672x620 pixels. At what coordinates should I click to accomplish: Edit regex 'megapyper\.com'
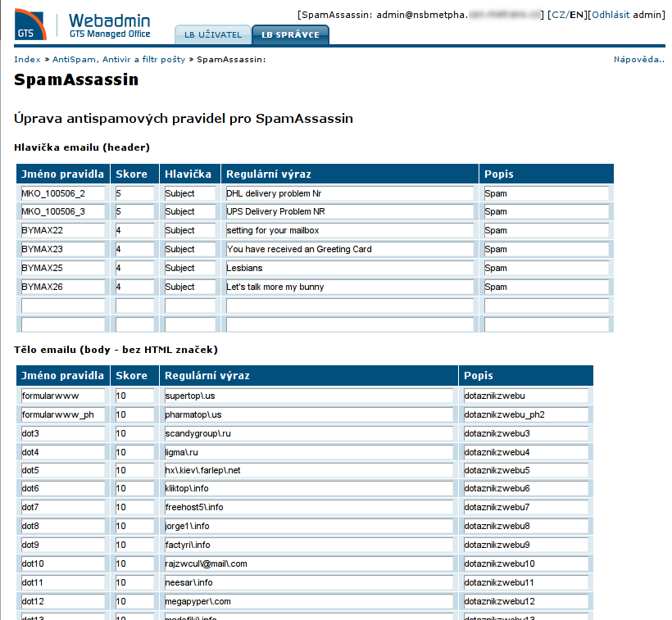point(309,601)
